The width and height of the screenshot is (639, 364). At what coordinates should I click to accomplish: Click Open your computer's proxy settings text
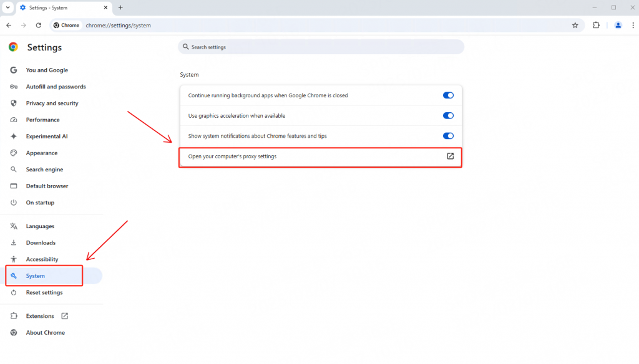pyautogui.click(x=232, y=156)
